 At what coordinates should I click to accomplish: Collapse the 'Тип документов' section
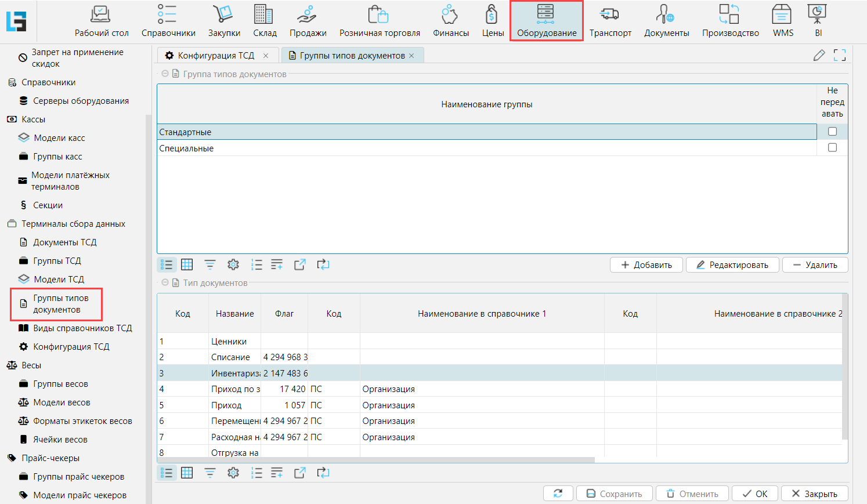coord(165,283)
